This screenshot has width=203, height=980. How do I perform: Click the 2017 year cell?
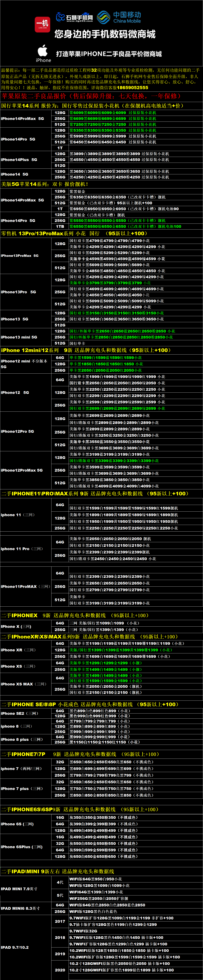click(x=60, y=921)
